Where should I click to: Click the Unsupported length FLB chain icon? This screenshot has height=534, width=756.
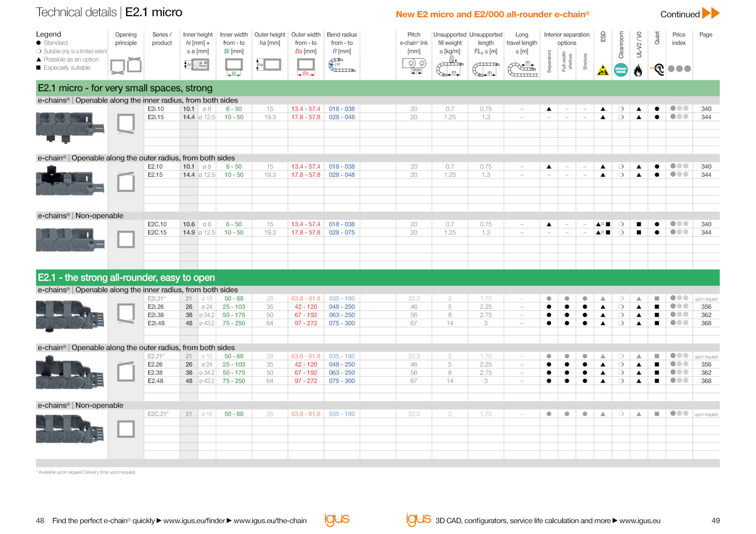(485, 70)
